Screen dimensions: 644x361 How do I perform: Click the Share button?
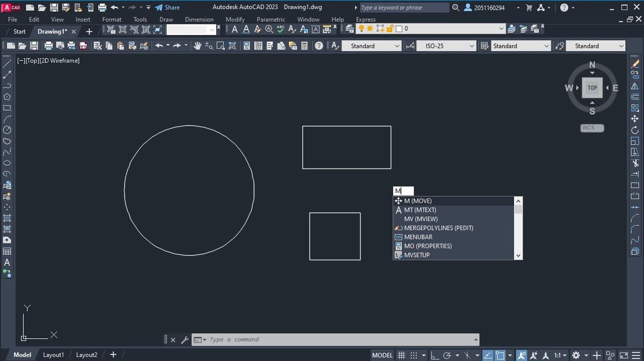click(x=167, y=8)
